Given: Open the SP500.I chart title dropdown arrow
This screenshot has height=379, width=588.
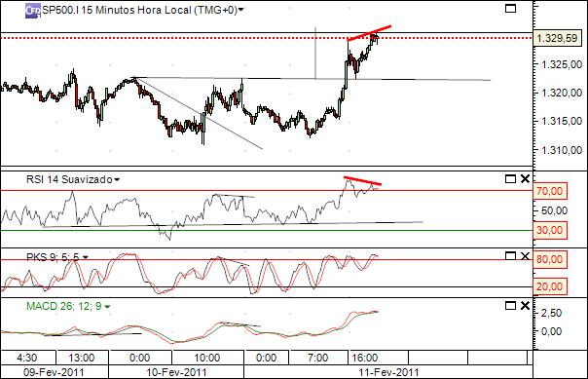Looking at the screenshot, I should 241,10.
